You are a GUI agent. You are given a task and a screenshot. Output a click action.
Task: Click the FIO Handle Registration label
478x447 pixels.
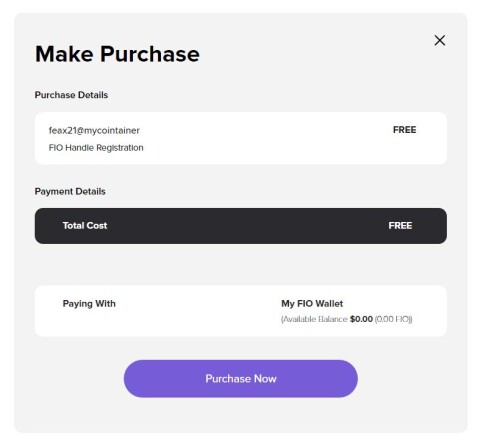96,148
